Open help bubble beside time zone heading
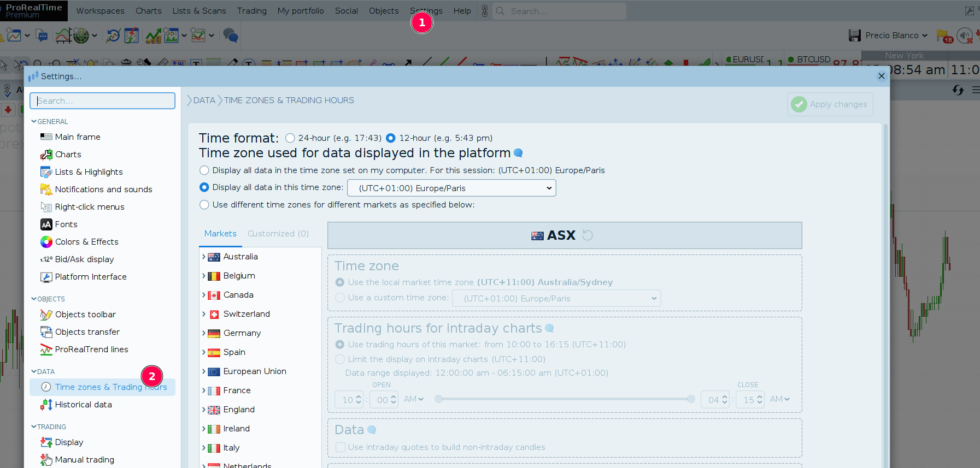This screenshot has width=980, height=468. [518, 153]
